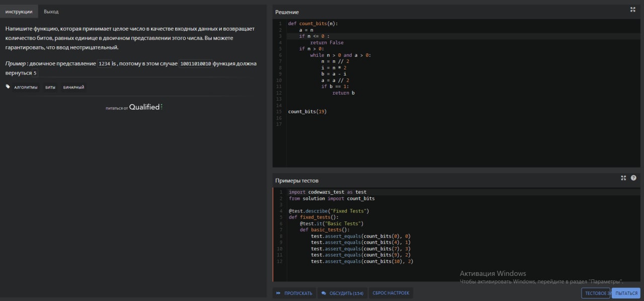Image resolution: width=644 pixels, height=301 pixels.
Task: Click the ПЫТАТЬСЯ submit button
Action: 626,293
